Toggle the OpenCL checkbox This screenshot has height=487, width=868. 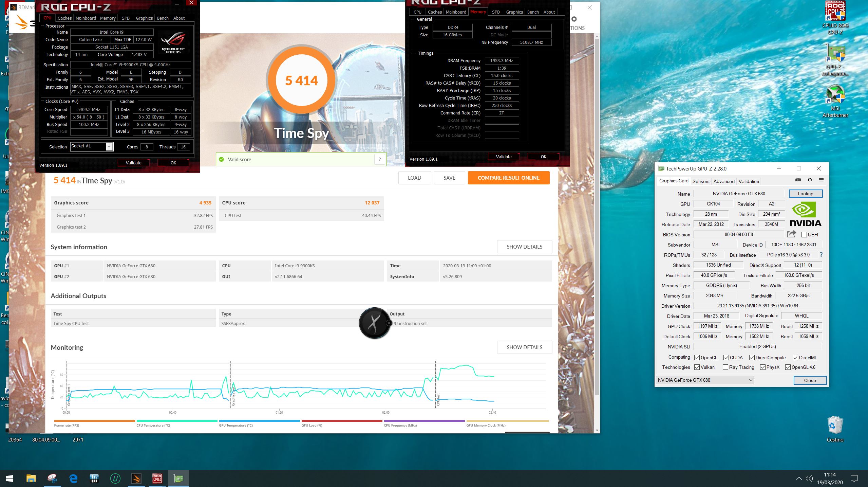697,358
